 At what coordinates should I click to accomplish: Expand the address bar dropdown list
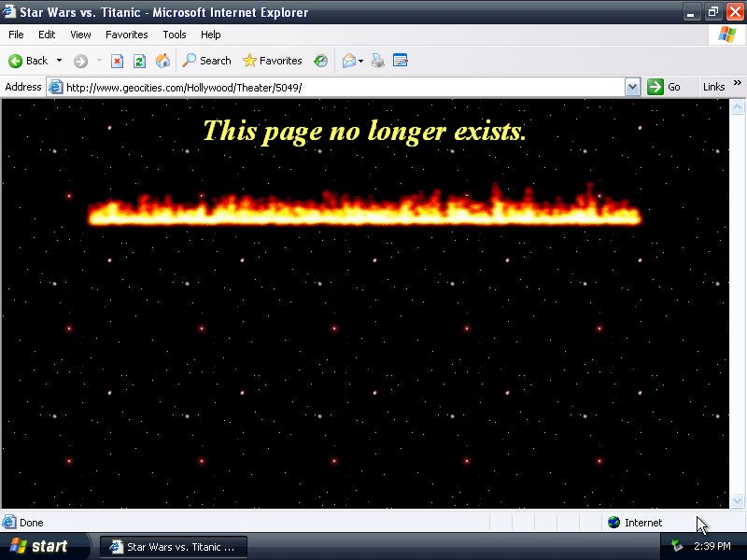632,88
